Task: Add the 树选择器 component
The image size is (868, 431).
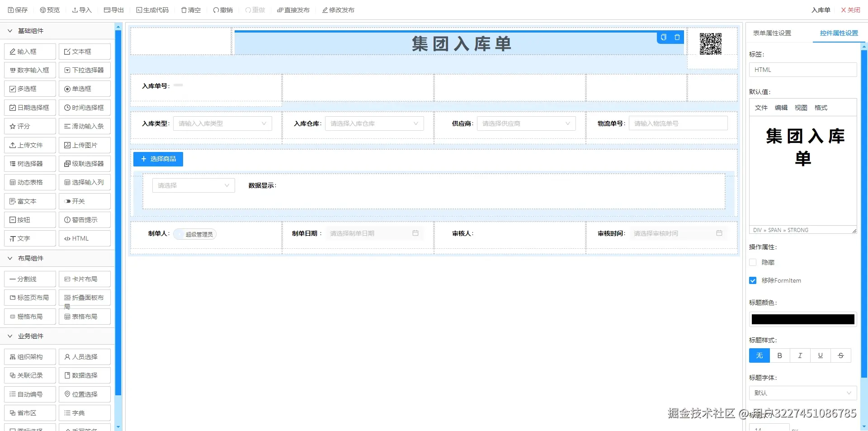Action: (x=30, y=164)
